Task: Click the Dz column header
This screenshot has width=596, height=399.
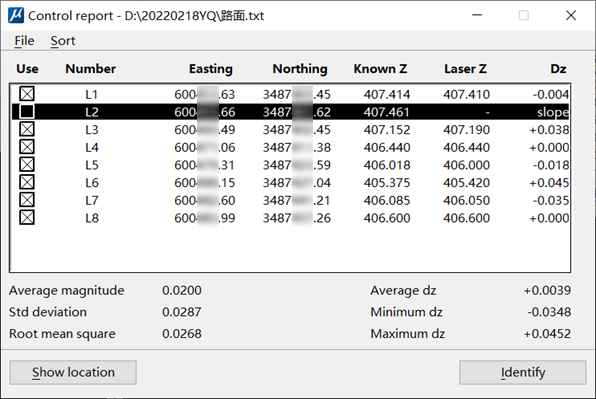Action: [558, 69]
